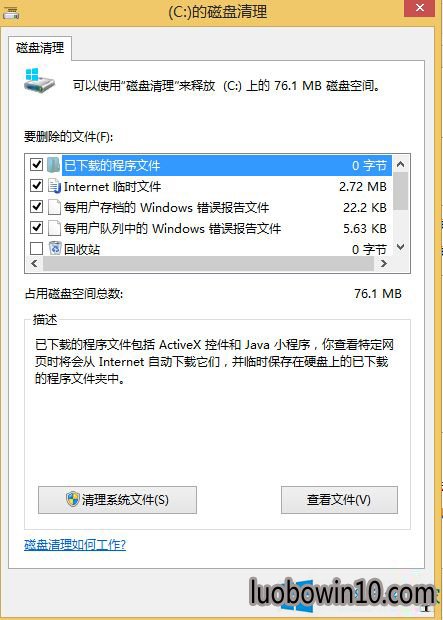Enable the 回收站 checkbox

pos(36,248)
